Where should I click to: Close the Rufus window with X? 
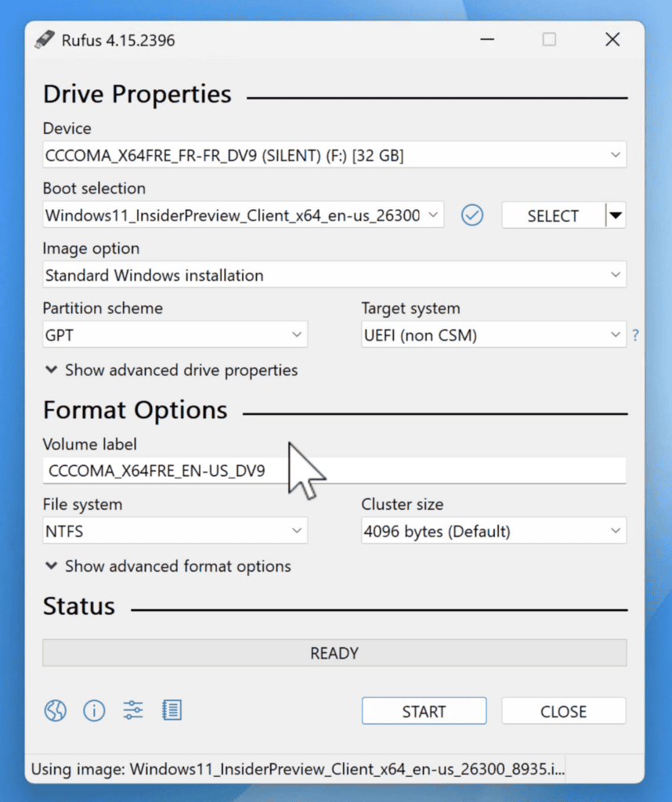612,40
